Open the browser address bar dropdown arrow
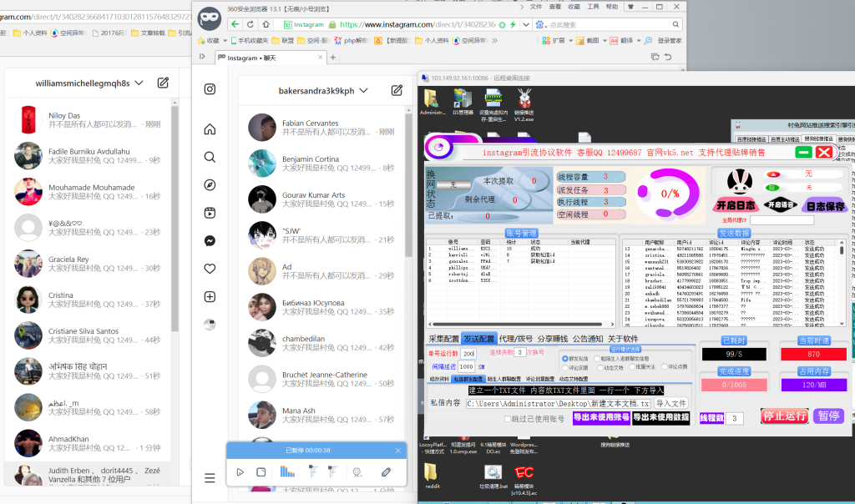Image resolution: width=855 pixels, height=504 pixels. coord(524,25)
